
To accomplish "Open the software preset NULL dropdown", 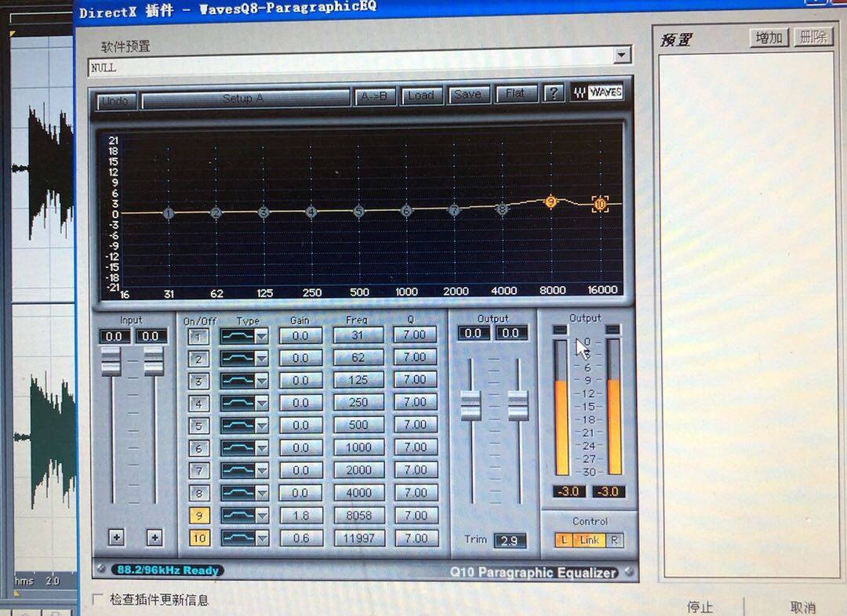I will 622,55.
